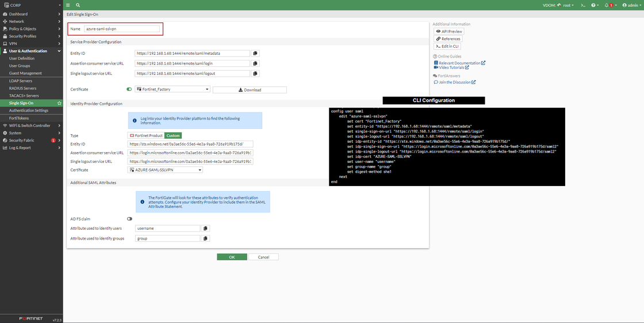Open the AZURE-SAML-SSLVPN certificate dropdown
644x323 pixels.
pos(166,169)
